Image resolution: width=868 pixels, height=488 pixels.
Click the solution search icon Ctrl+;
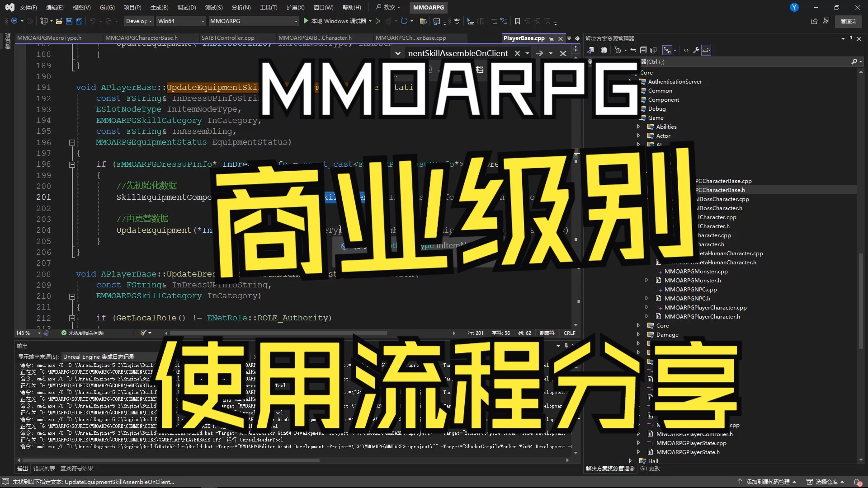point(854,61)
